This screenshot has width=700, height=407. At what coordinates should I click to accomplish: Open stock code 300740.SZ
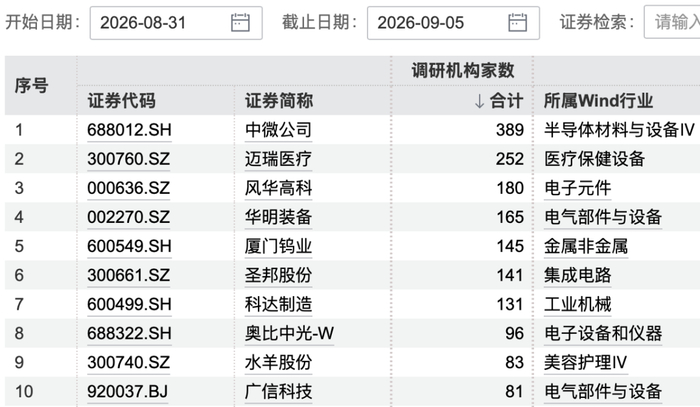pos(129,362)
